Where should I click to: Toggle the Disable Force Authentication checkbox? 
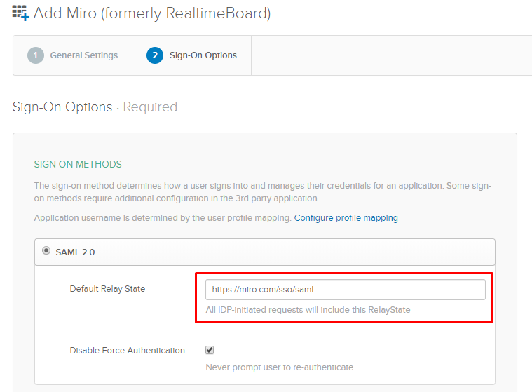210,350
